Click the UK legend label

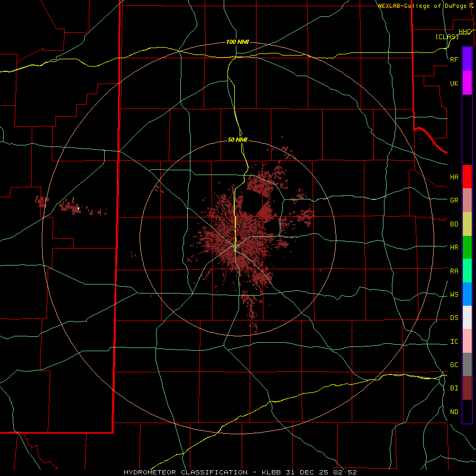point(454,83)
